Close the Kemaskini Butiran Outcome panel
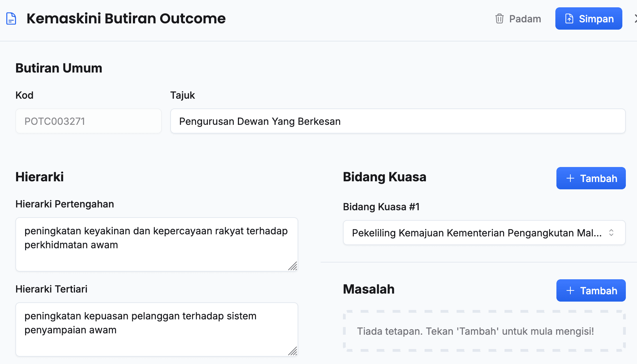The width and height of the screenshot is (637, 364). (635, 18)
